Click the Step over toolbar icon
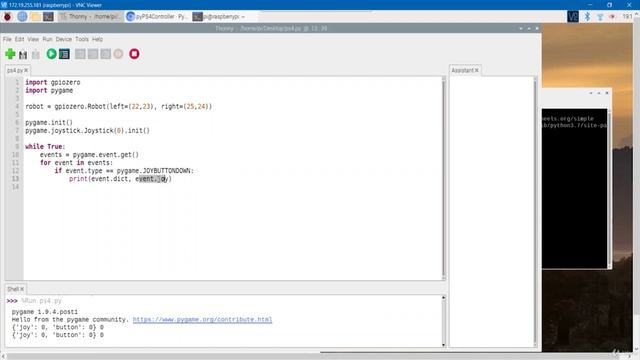Screen dimensions: 640x360 (x=80, y=54)
